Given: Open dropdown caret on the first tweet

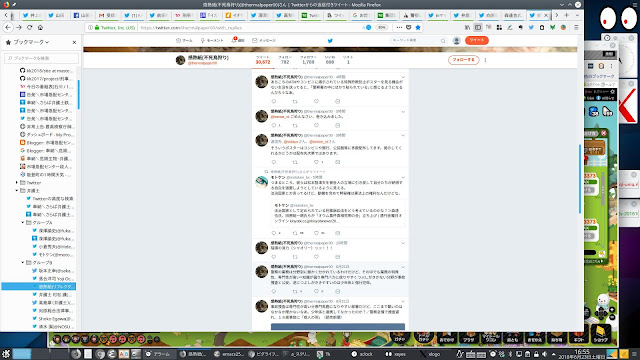Looking at the screenshot, I should pyautogui.click(x=403, y=77).
